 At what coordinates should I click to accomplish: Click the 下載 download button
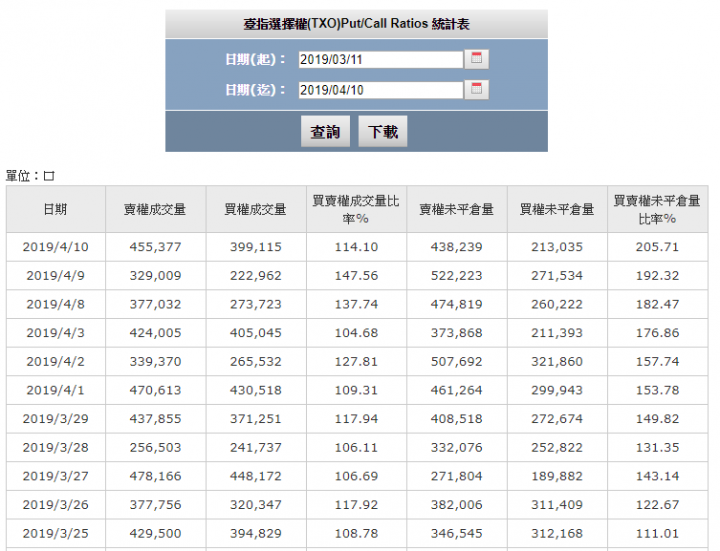pos(382,131)
